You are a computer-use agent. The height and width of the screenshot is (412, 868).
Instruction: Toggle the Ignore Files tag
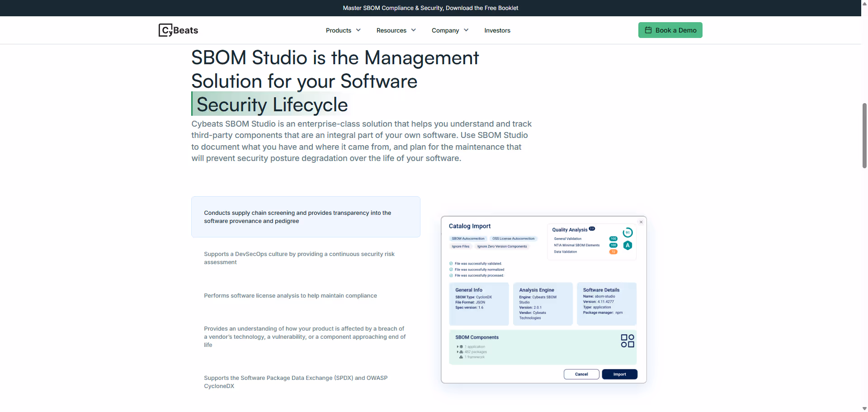pyautogui.click(x=460, y=246)
